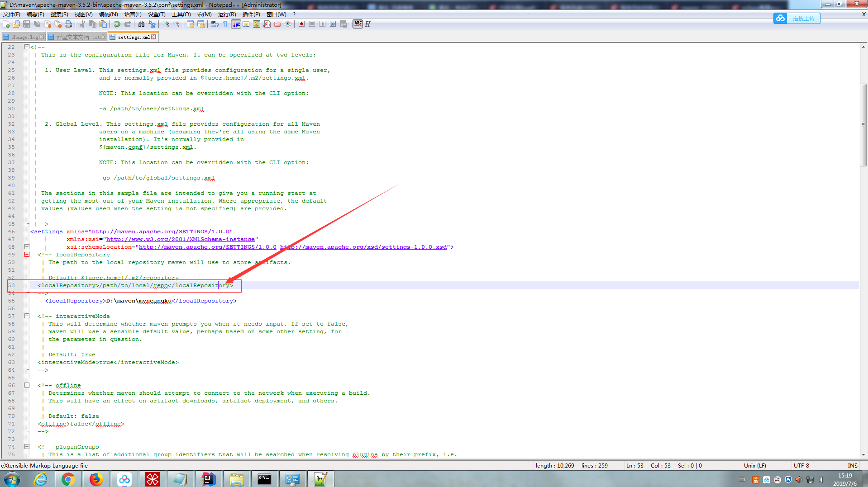Viewport: 868px width, 487px height.
Task: Toggle ABC spell check button
Action: 358,24
